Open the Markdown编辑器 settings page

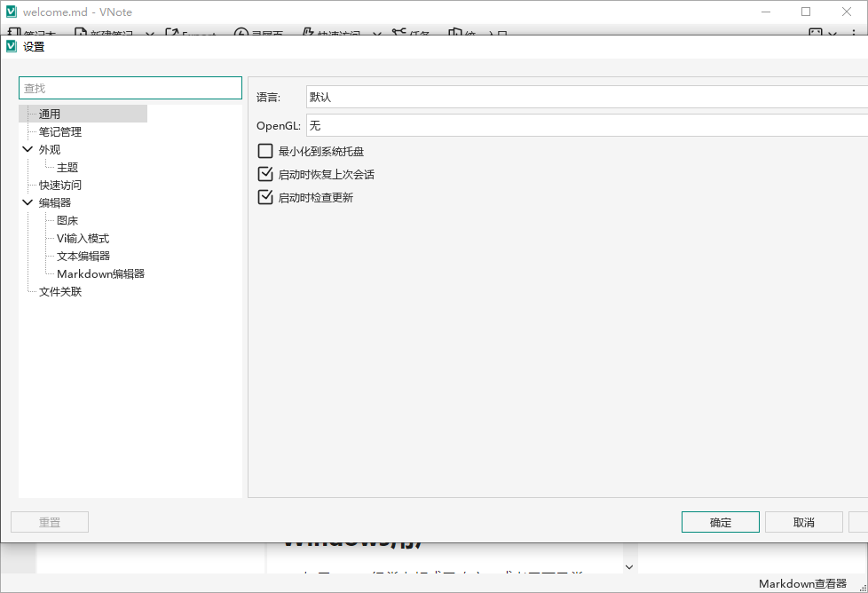pos(100,273)
